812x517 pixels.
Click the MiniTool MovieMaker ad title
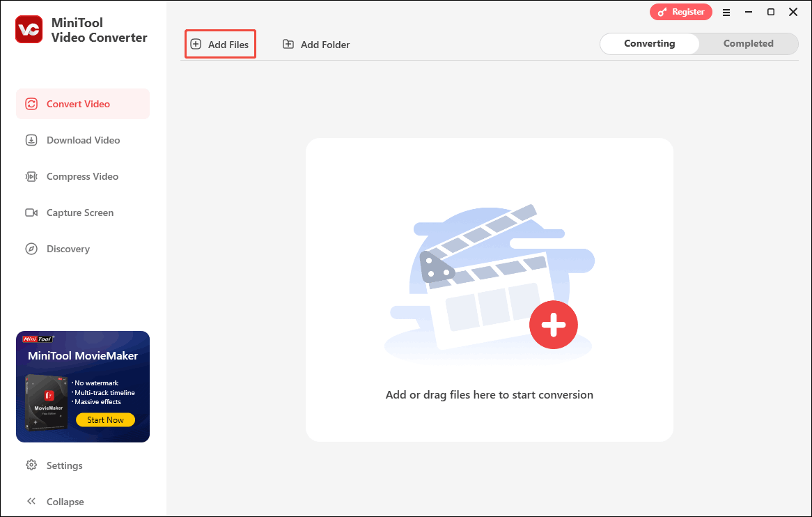83,356
